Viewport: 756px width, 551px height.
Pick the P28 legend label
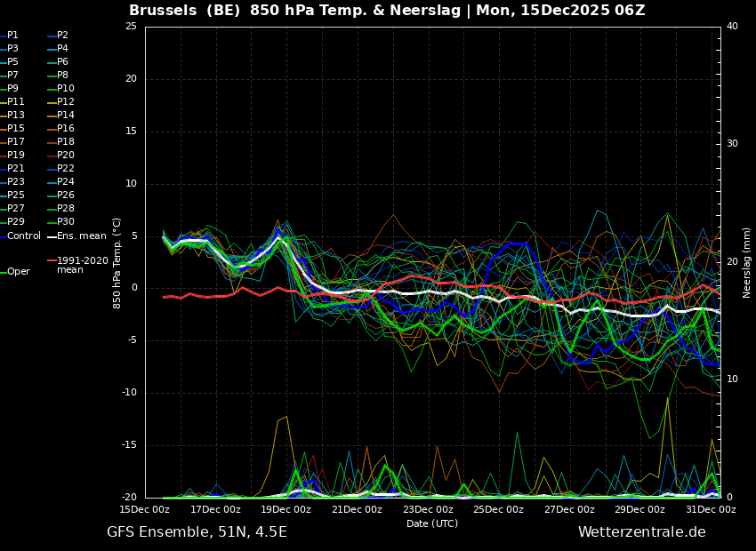tap(66, 208)
